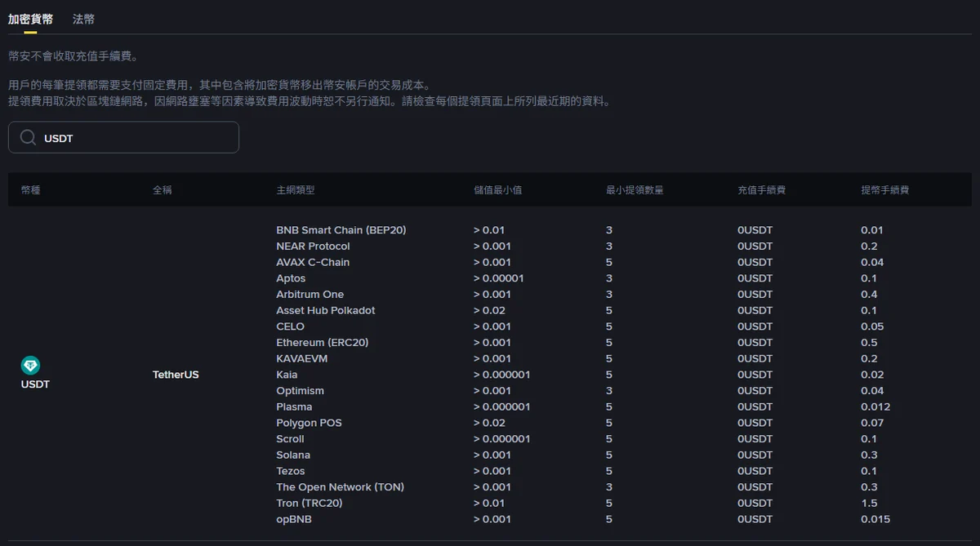Image resolution: width=980 pixels, height=546 pixels.
Task: Click Solana minimum withdrawal amount 5
Action: click(609, 455)
